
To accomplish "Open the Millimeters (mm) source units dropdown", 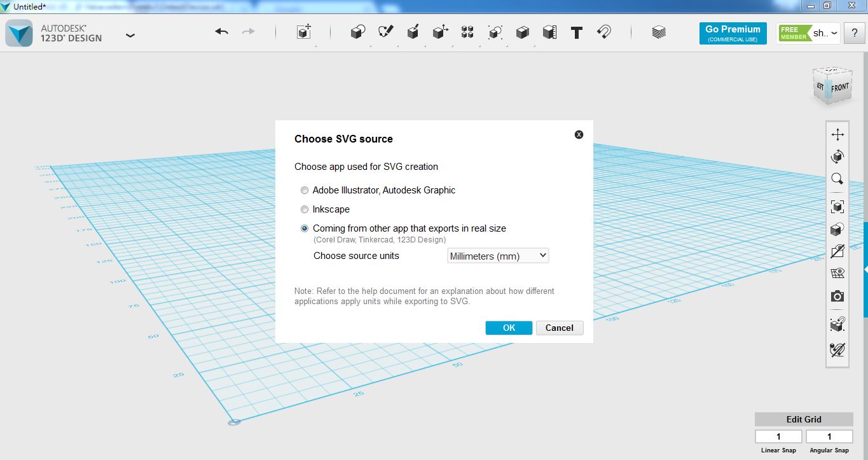I will [x=498, y=256].
